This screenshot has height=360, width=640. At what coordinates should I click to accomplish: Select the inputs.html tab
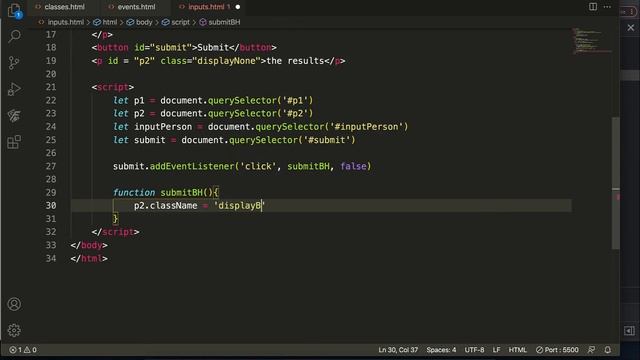pyautogui.click(x=206, y=7)
